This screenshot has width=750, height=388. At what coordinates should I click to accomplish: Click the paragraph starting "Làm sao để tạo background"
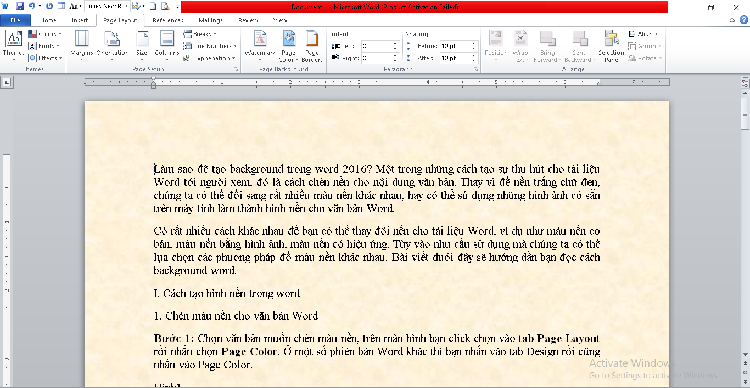pyautogui.click(x=377, y=188)
